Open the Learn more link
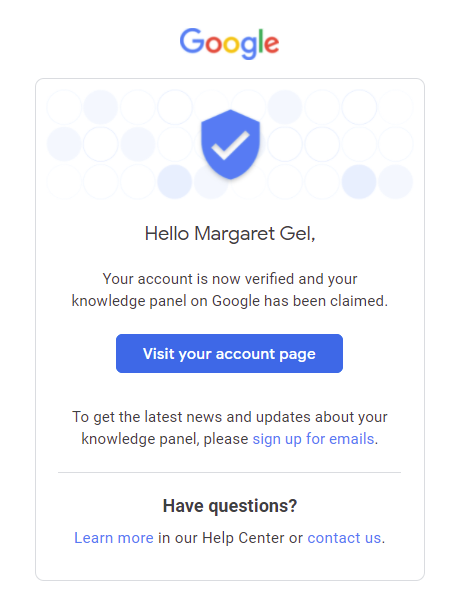The height and width of the screenshot is (600, 454). click(114, 538)
